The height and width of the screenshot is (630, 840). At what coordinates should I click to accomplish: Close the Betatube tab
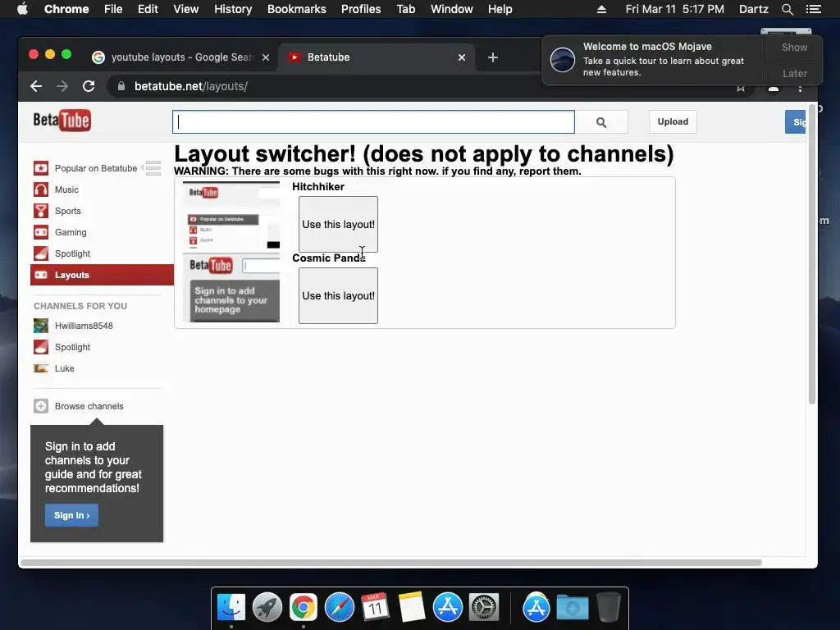tap(462, 57)
